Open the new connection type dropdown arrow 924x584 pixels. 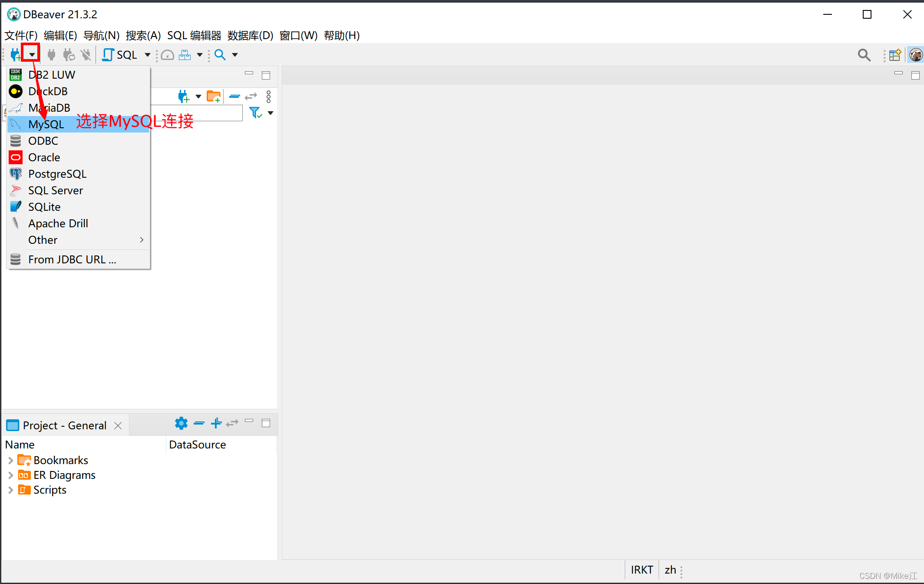(x=32, y=55)
